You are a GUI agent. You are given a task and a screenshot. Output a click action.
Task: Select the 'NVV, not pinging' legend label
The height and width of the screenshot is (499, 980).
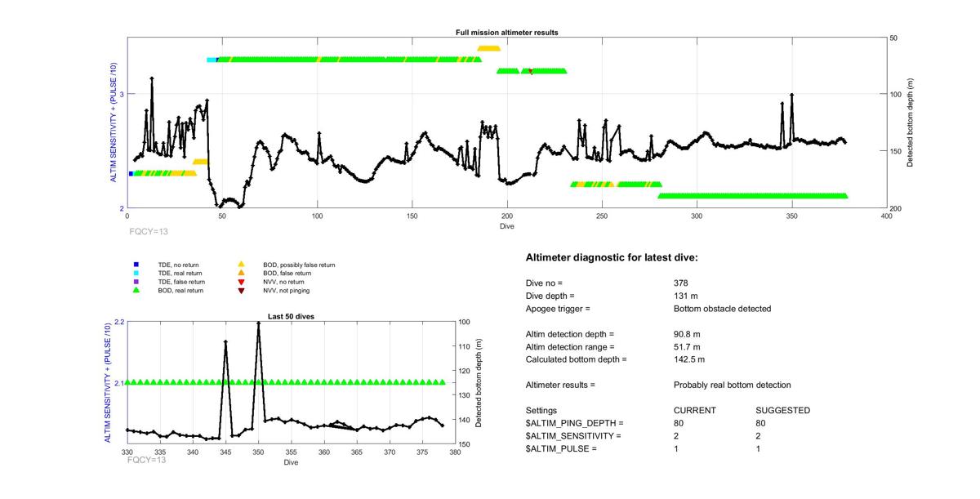click(x=287, y=290)
